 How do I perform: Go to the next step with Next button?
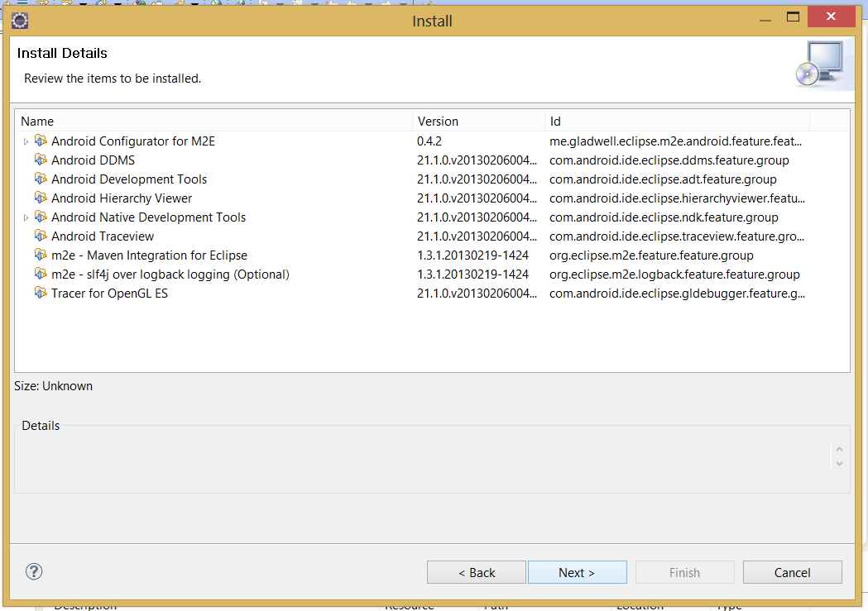(x=577, y=572)
